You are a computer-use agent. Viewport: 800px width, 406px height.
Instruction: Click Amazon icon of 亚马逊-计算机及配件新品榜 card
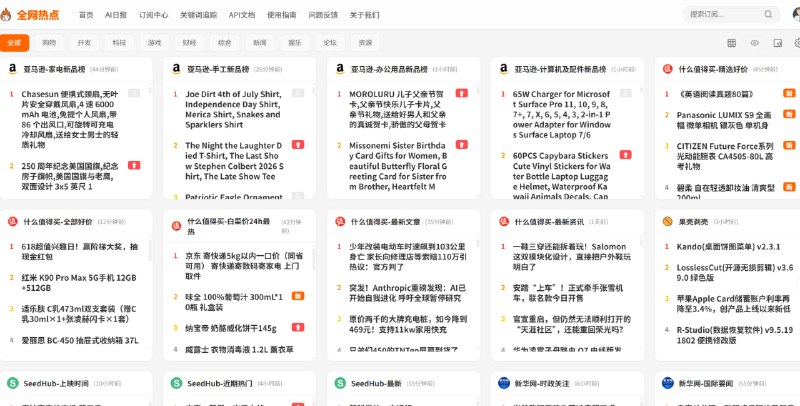pos(504,69)
